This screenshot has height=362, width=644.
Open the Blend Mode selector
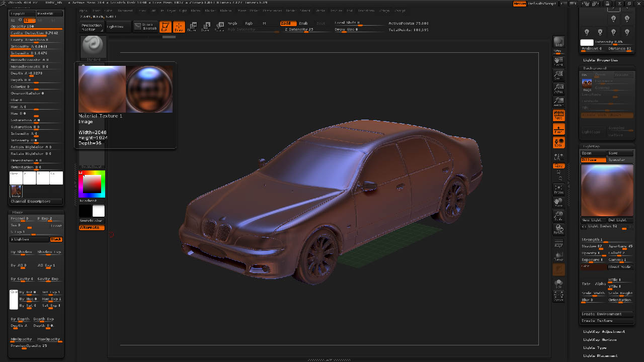pos(620,267)
